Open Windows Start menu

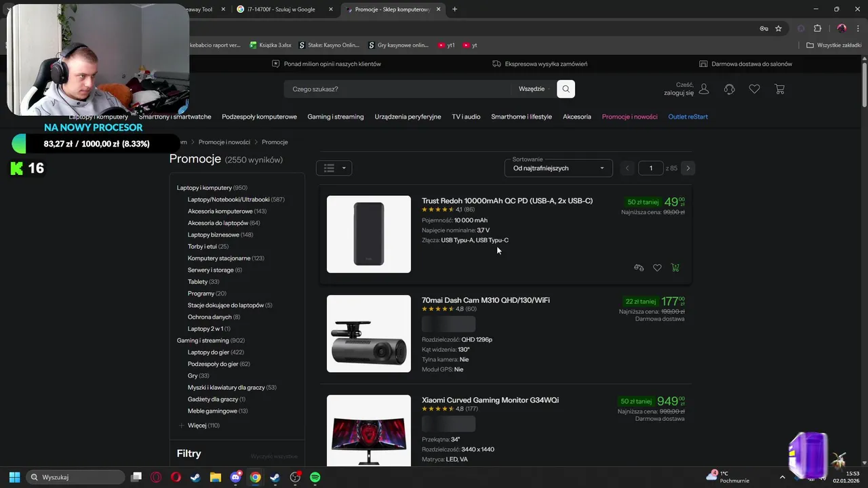14,477
